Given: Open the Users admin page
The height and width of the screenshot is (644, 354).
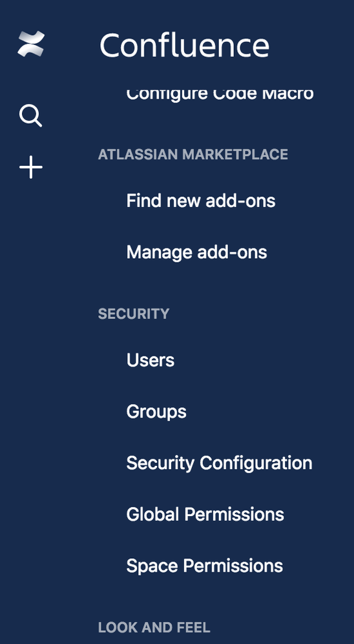Looking at the screenshot, I should [150, 360].
